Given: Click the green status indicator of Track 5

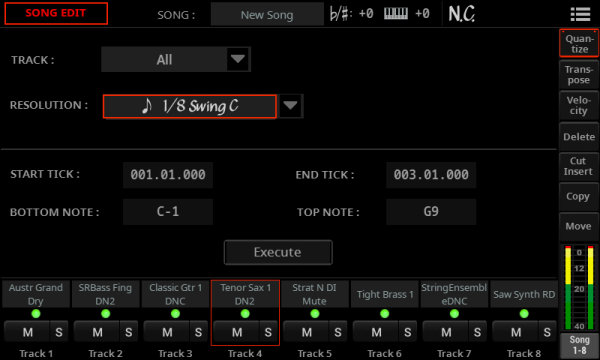Looking at the screenshot, I should coord(315,314).
